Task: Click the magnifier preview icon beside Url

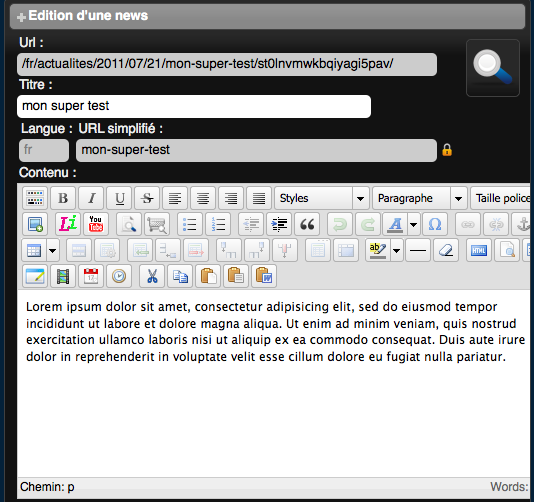Action: (492, 68)
